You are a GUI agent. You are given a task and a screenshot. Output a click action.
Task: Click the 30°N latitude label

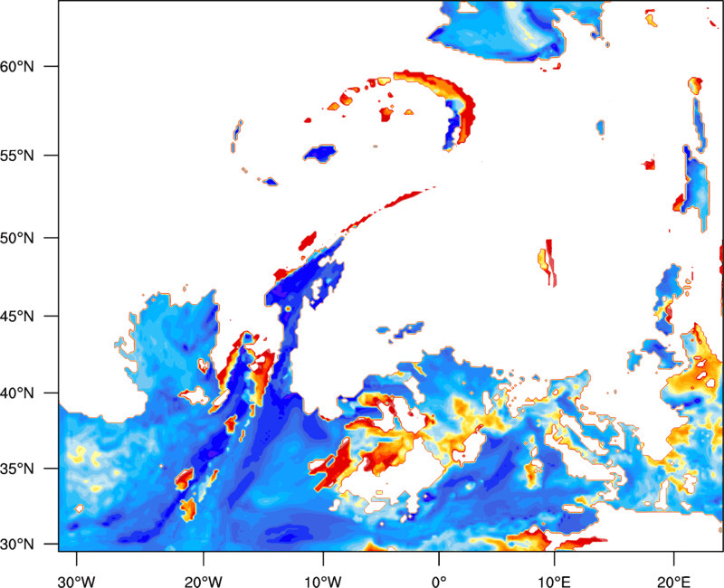[x=17, y=545]
